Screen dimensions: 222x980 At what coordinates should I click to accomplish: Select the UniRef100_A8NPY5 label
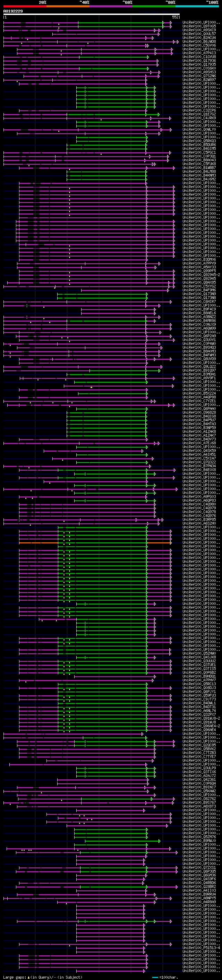coord(199,898)
